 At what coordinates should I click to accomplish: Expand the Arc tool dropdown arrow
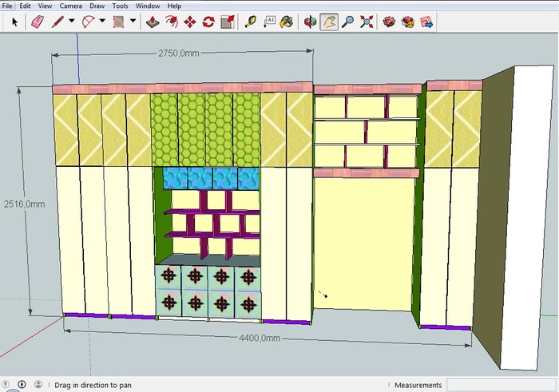[101, 22]
